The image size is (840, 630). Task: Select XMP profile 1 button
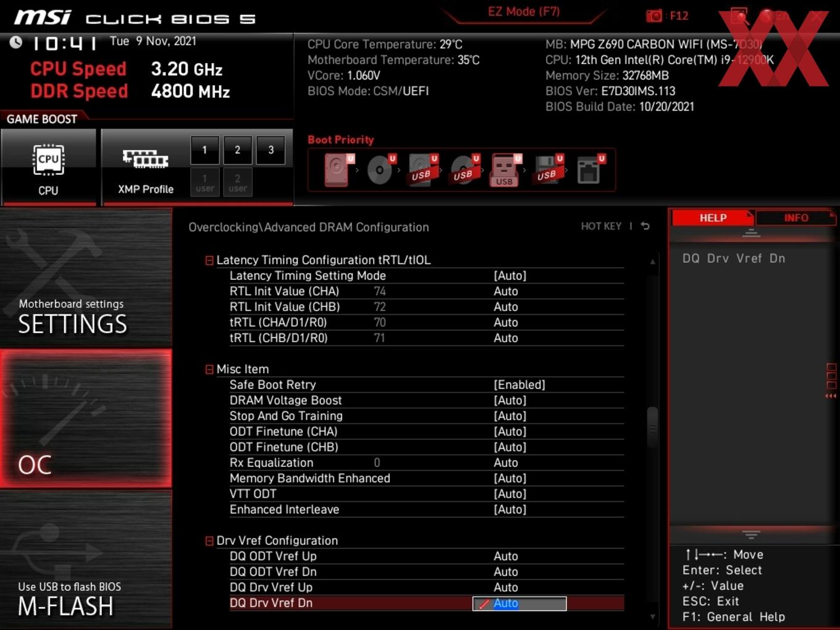coord(204,149)
